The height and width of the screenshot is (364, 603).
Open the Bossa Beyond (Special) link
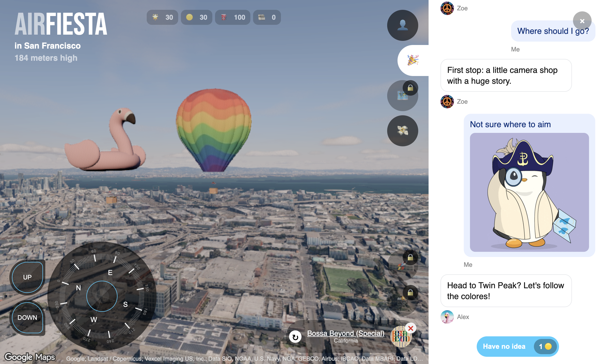click(345, 333)
